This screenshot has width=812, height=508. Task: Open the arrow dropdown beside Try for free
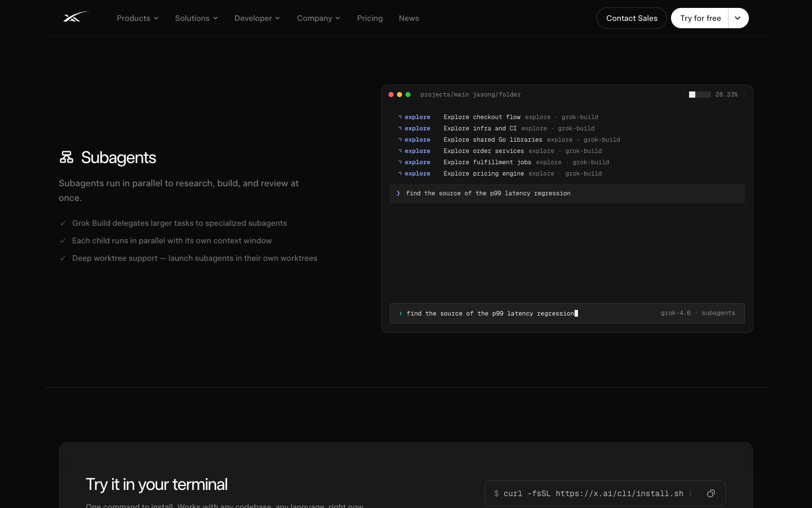(738, 18)
